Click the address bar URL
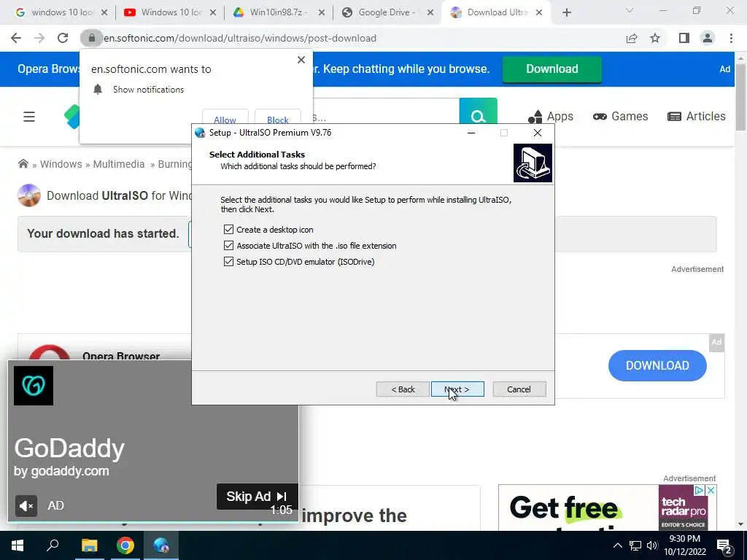 click(240, 38)
